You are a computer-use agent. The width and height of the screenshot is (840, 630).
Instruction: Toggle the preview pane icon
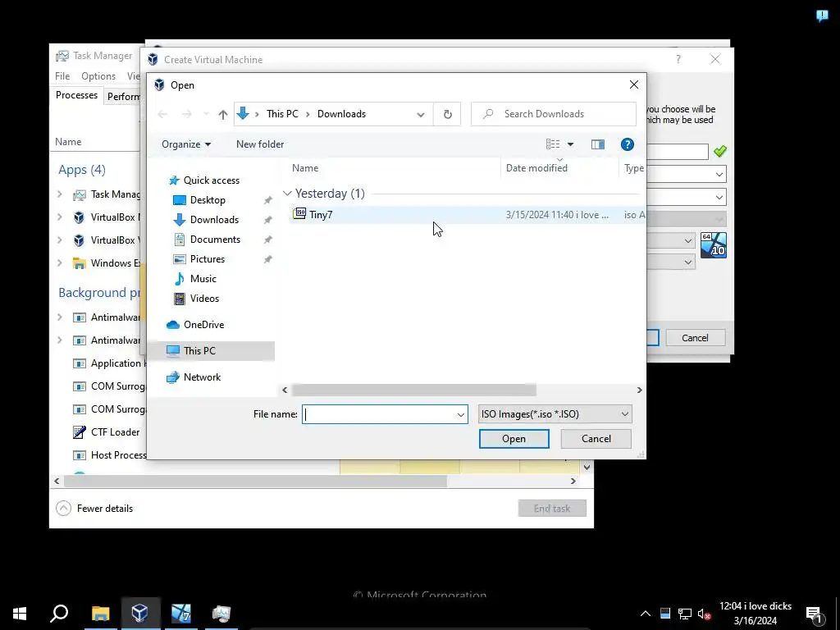[x=598, y=144]
